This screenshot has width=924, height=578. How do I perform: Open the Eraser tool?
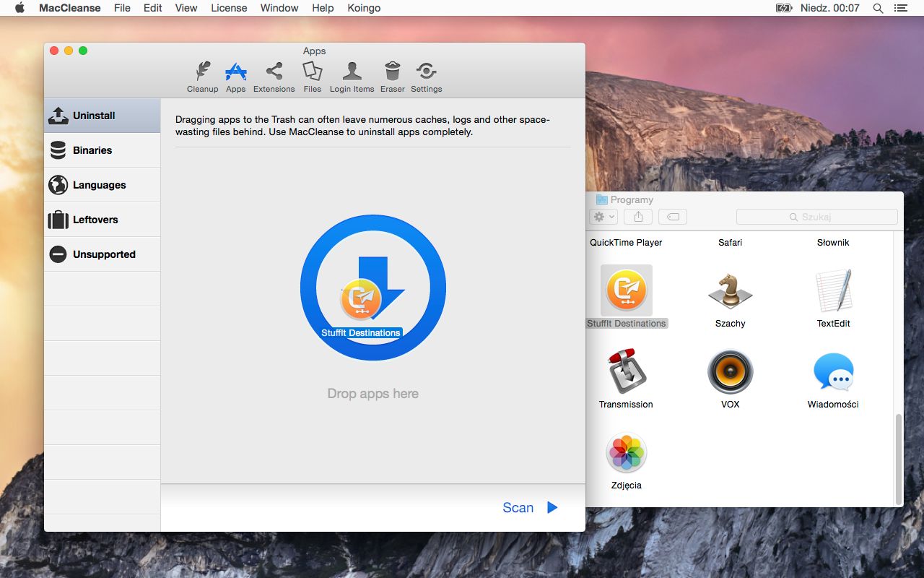(x=392, y=77)
